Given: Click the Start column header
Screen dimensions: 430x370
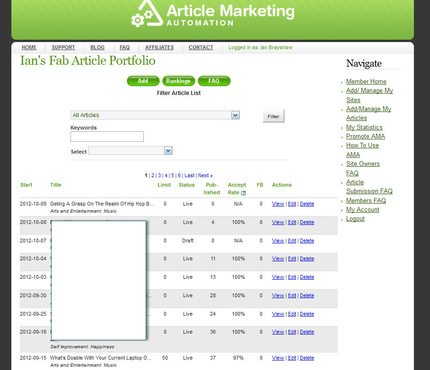Looking at the screenshot, I should pyautogui.click(x=26, y=185).
